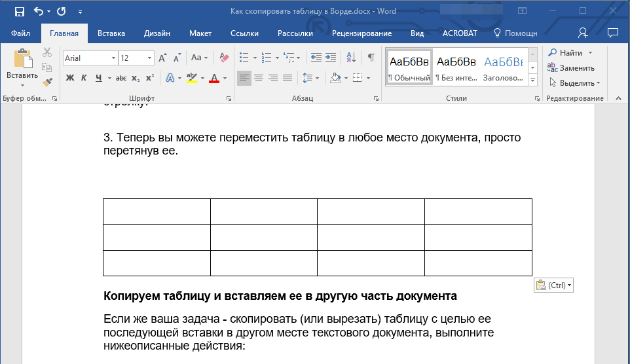Apply subscript formatting
Viewport: 630px width, 364px height.
point(136,78)
